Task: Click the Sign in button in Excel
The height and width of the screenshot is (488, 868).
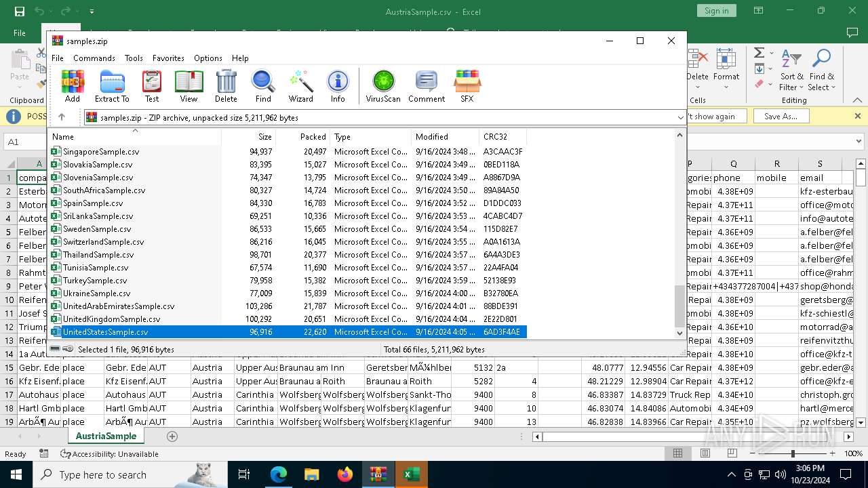Action: (716, 11)
